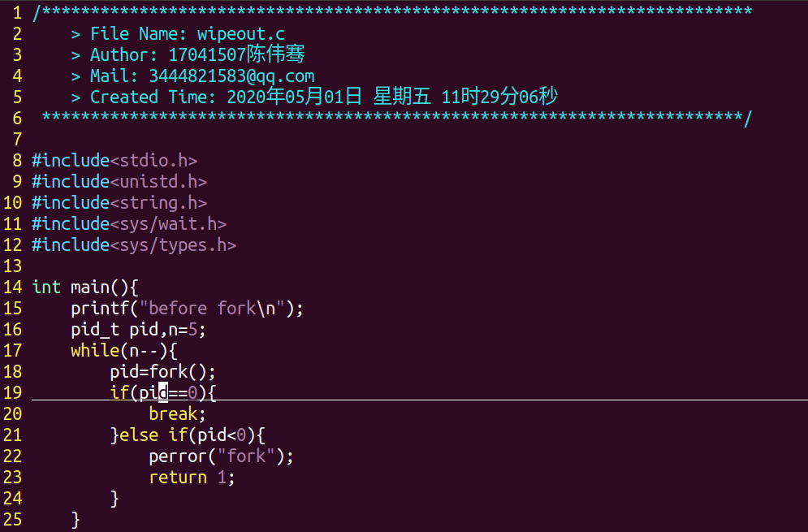Click the sys/types.h include header
The height and width of the screenshot is (532, 808).
coord(173,245)
